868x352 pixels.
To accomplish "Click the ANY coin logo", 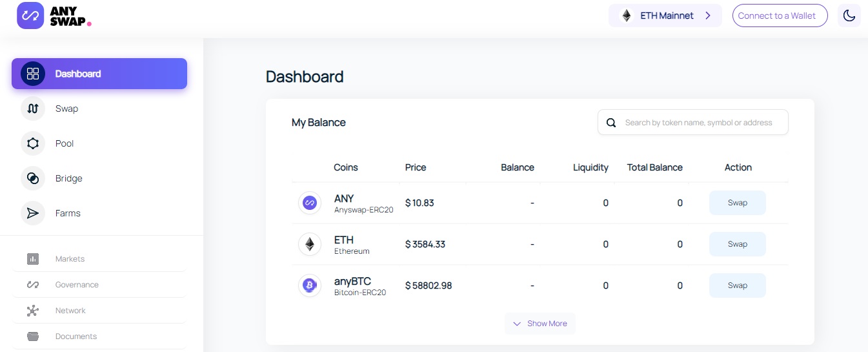I will (310, 203).
